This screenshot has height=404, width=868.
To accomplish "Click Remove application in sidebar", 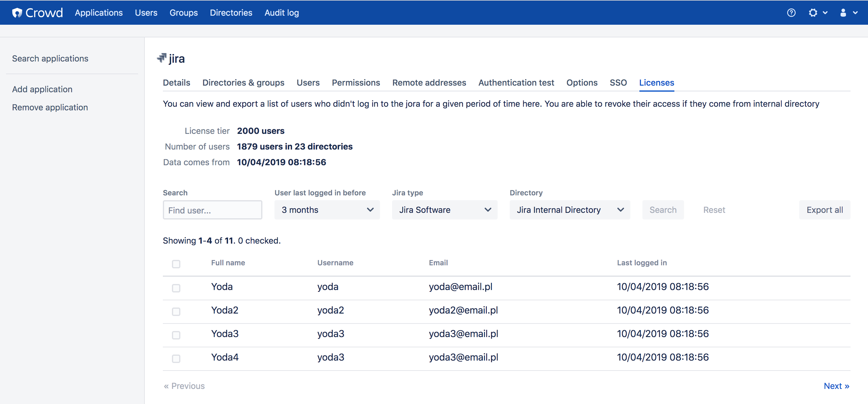I will 50,107.
